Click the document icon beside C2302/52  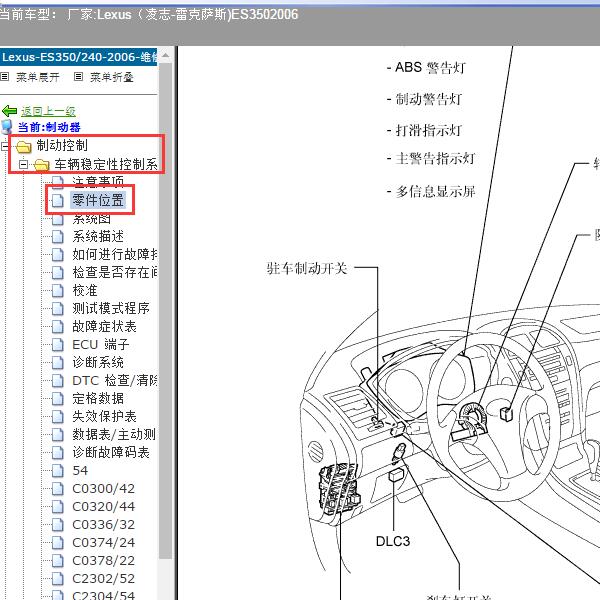(x=58, y=579)
